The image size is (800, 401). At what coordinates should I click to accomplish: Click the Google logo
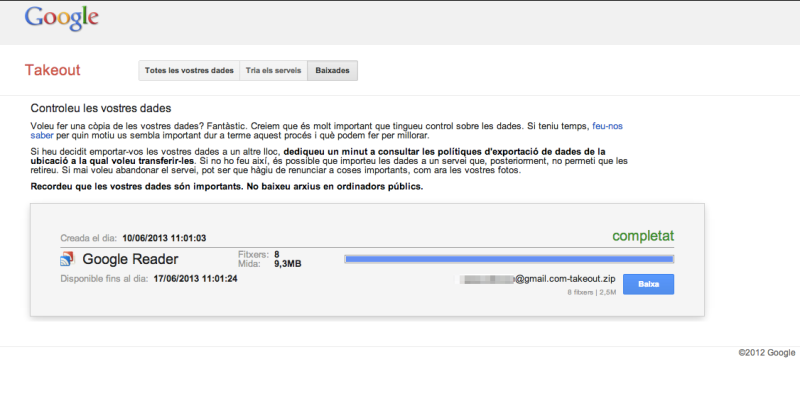click(x=62, y=19)
